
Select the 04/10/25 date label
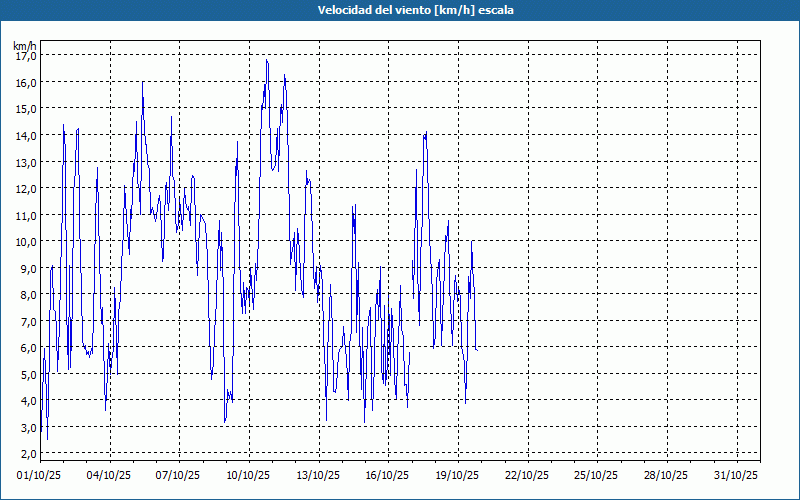(x=110, y=475)
